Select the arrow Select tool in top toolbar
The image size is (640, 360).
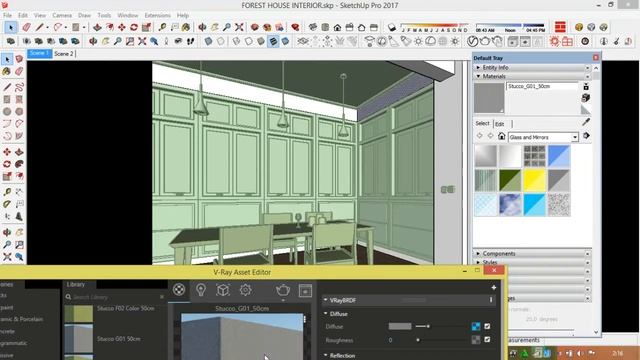[x=11, y=27]
